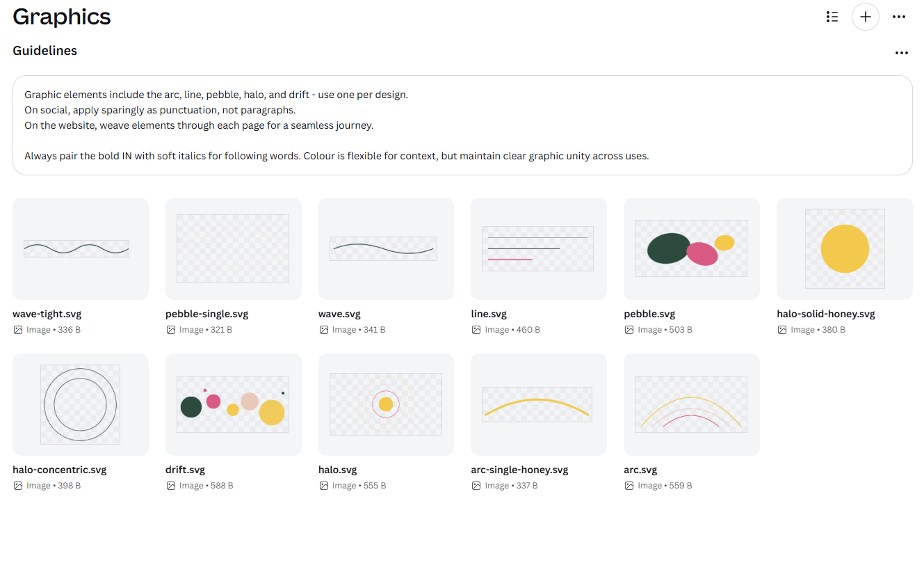
Task: Click the halo-solid-honey.svg file name
Action: (826, 314)
